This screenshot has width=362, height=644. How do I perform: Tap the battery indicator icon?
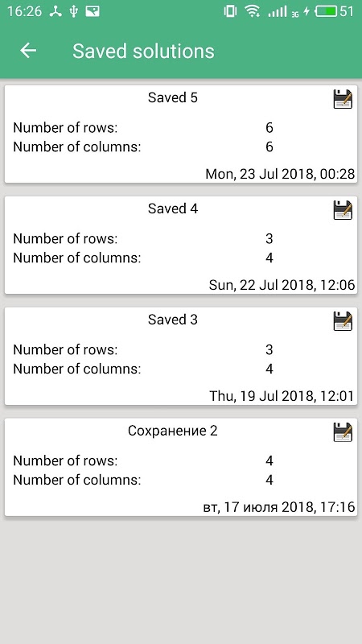[327, 11]
